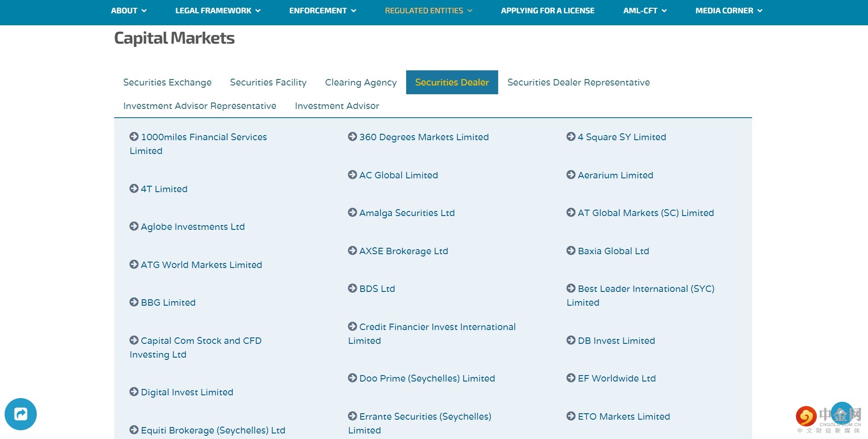
Task: Open AXSE Brokerage Ltd link
Action: click(404, 251)
